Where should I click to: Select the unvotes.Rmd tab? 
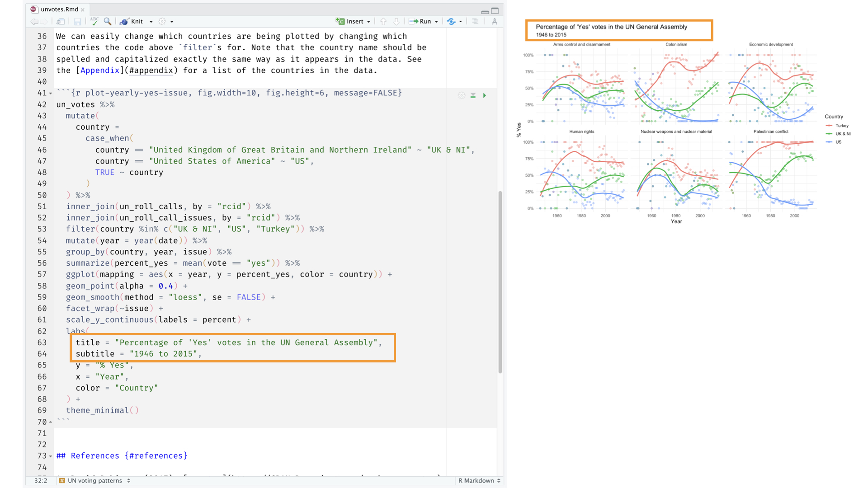[59, 9]
